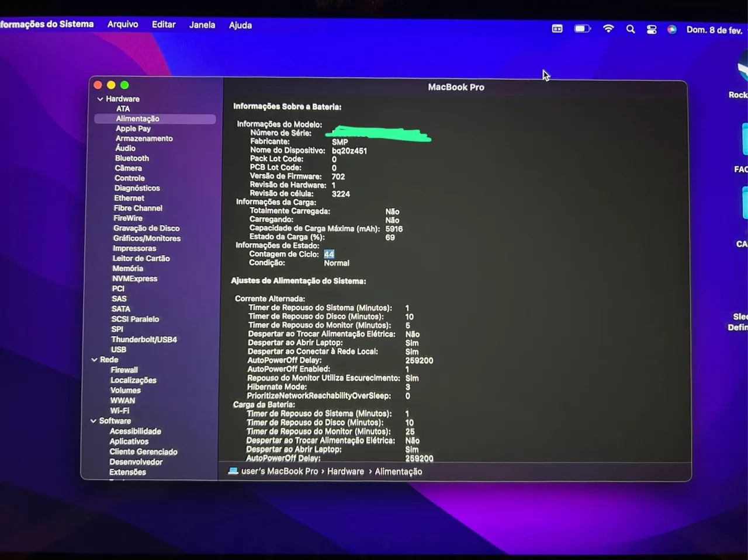Collapse the Software section chevron
This screenshot has width=748, height=560.
93,421
